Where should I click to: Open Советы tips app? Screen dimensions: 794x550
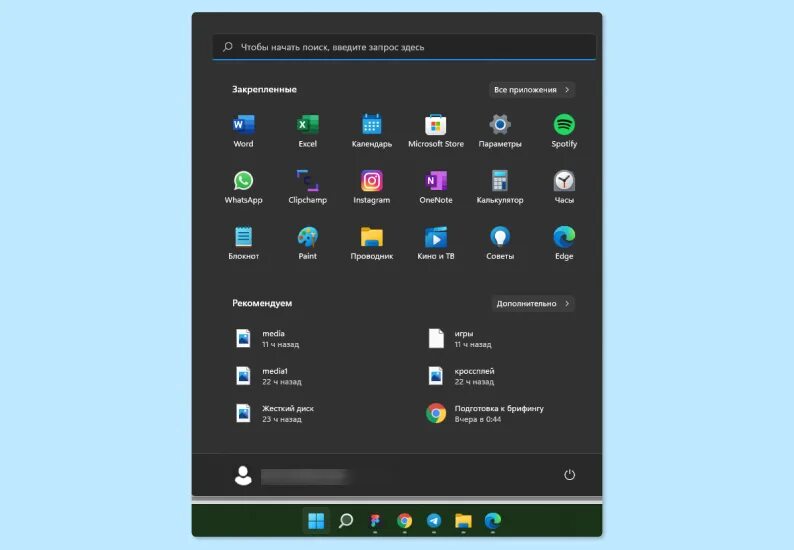click(500, 243)
